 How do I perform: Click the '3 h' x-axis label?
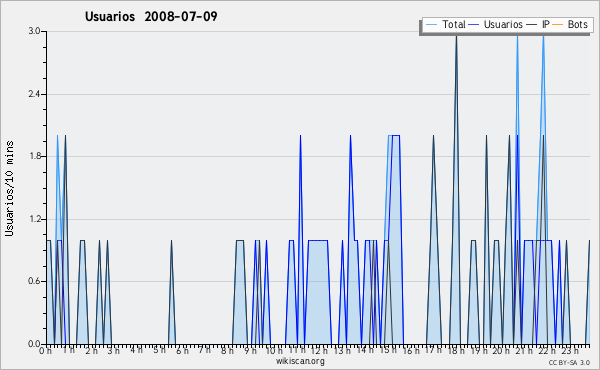(114, 350)
